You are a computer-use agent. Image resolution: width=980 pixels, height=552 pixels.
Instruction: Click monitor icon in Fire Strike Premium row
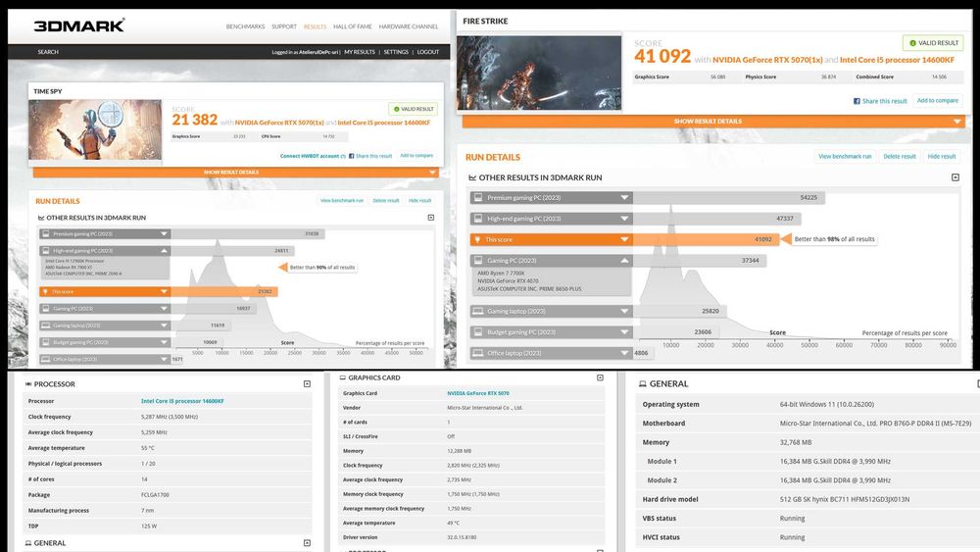click(x=478, y=197)
